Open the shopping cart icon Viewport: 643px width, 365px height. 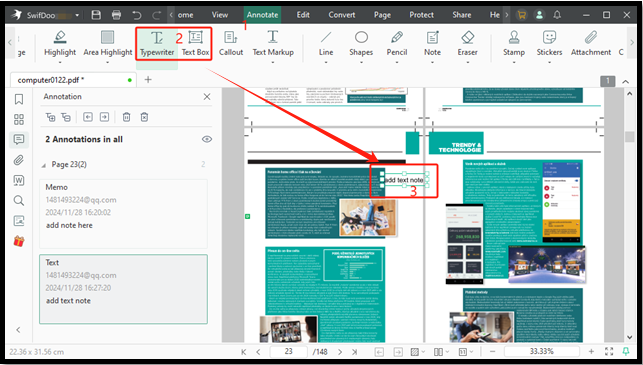[521, 15]
